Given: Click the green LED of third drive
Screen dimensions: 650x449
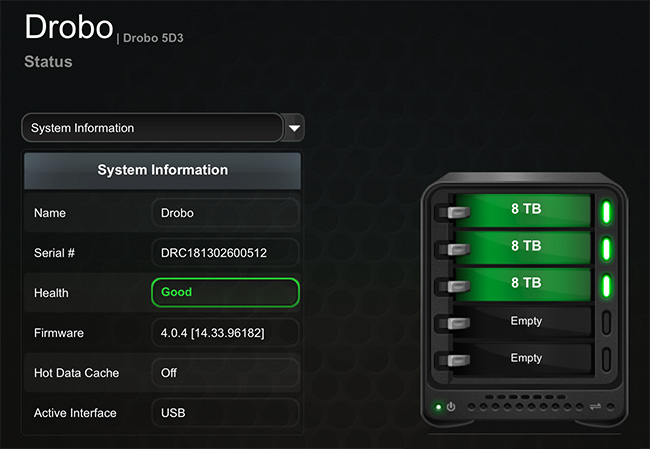Looking at the screenshot, I should point(606,286).
